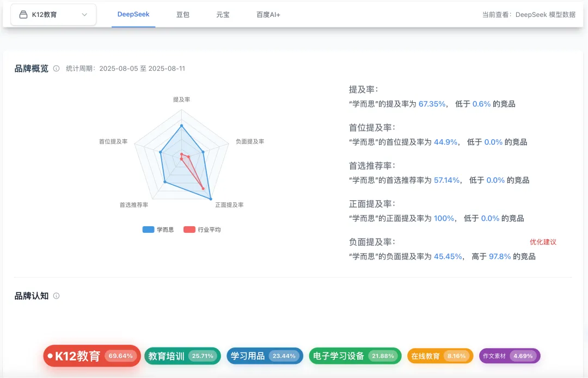
Task: Click the 品牌认知 section heading
Action: 32,296
